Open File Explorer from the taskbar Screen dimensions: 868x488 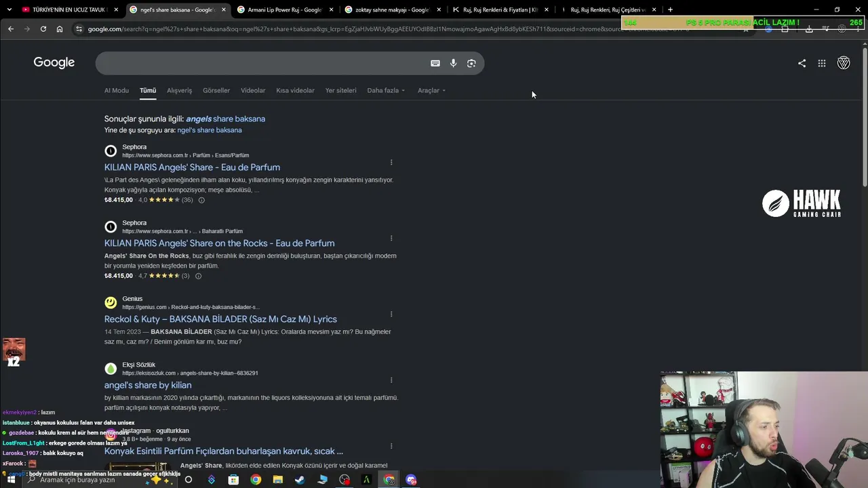coord(277,480)
